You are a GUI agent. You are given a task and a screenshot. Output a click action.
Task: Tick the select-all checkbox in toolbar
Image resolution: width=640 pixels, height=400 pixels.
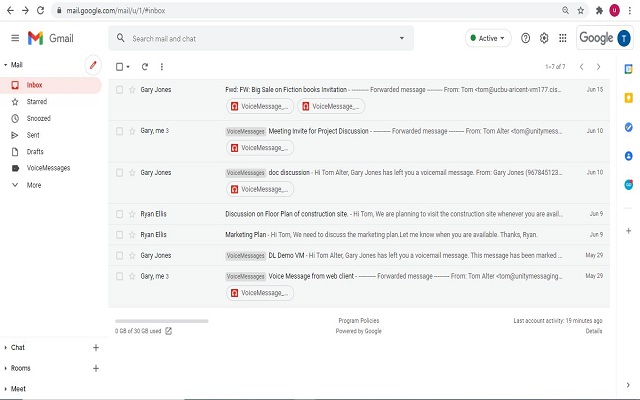120,67
